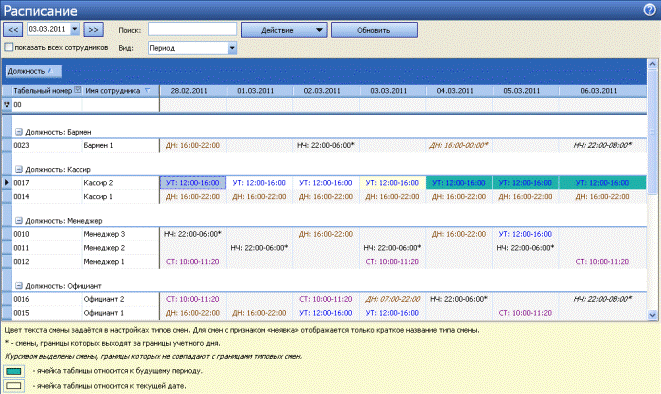Select Кассир 2 shift on 28.02.2011
Viewport: 661px width, 394px height.
click(x=193, y=182)
